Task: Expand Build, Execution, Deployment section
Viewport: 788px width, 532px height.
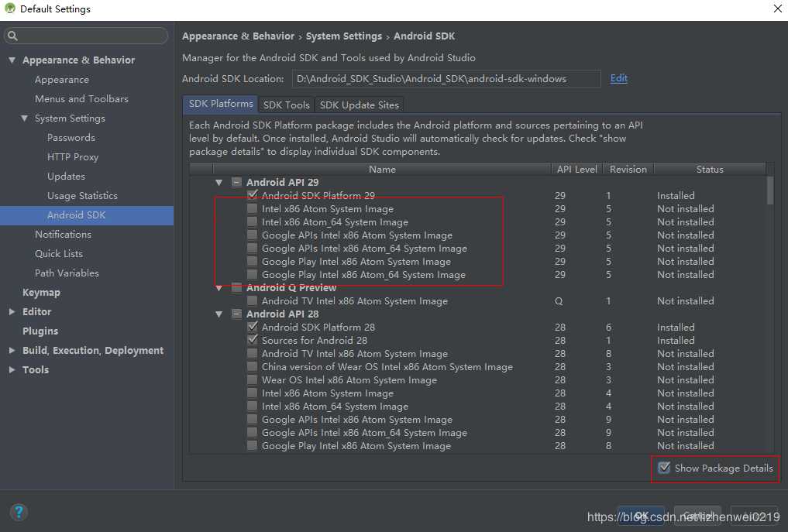Action: (x=12, y=351)
